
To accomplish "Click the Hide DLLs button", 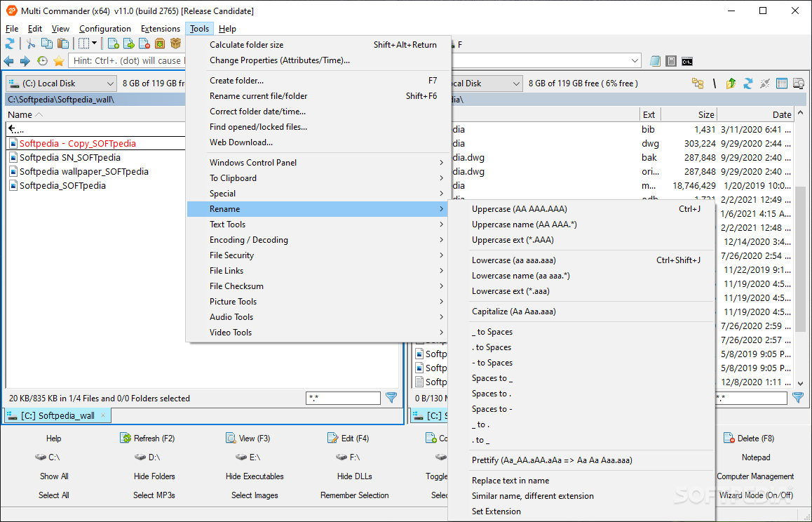I will (355, 476).
